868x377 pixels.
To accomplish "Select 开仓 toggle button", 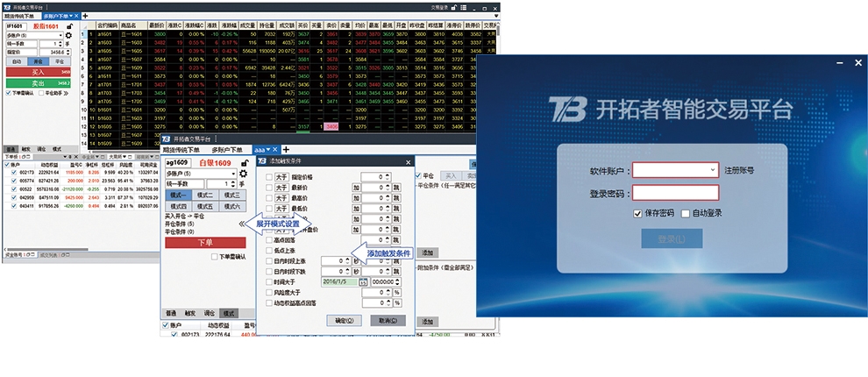I will point(38,61).
